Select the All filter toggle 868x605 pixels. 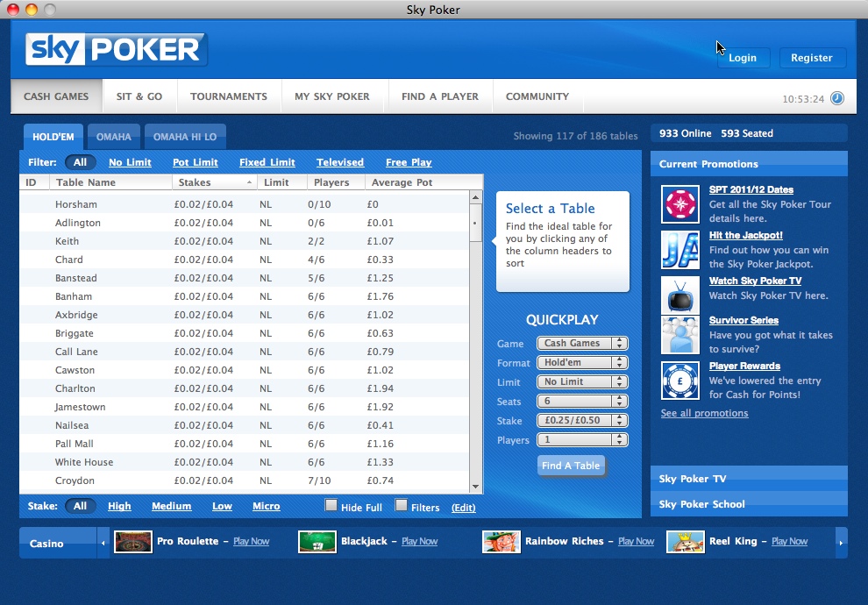tap(80, 162)
